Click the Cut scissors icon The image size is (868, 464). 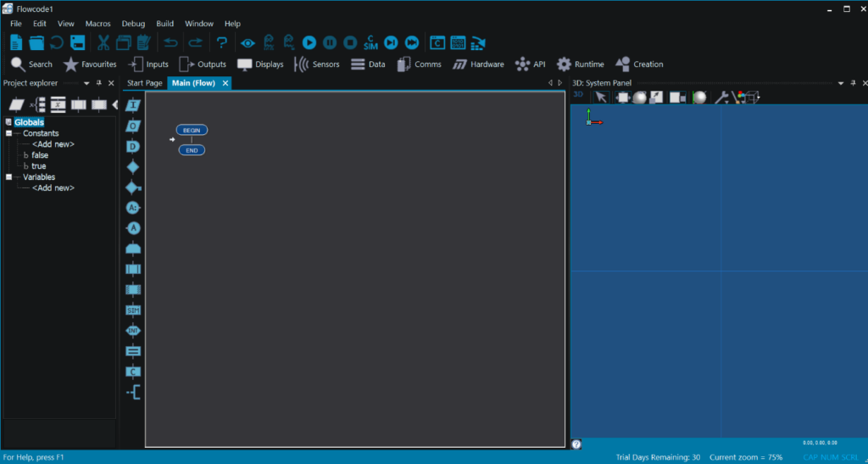coord(103,42)
